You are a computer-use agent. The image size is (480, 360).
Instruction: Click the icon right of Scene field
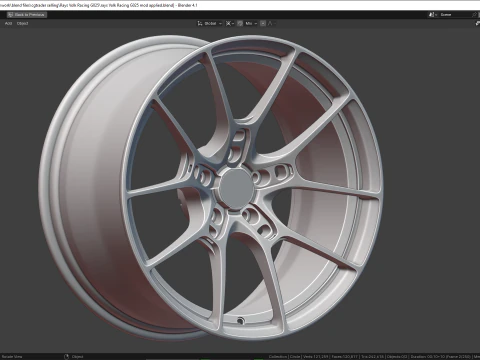pos(475,15)
